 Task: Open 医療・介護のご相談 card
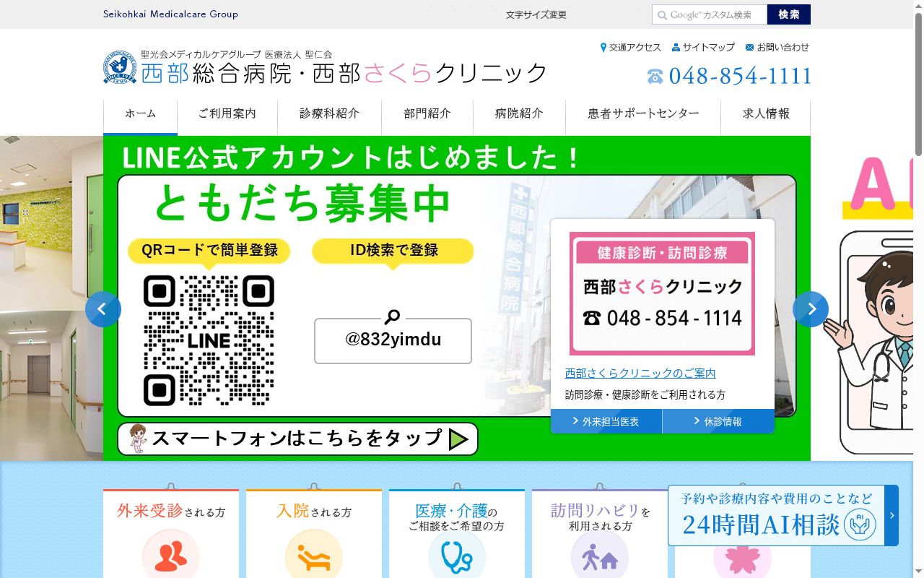point(457,533)
